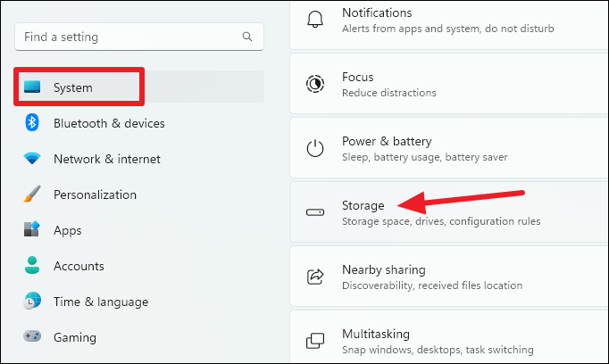609x364 pixels.
Task: Click the Notifications bell icon
Action: [315, 20]
